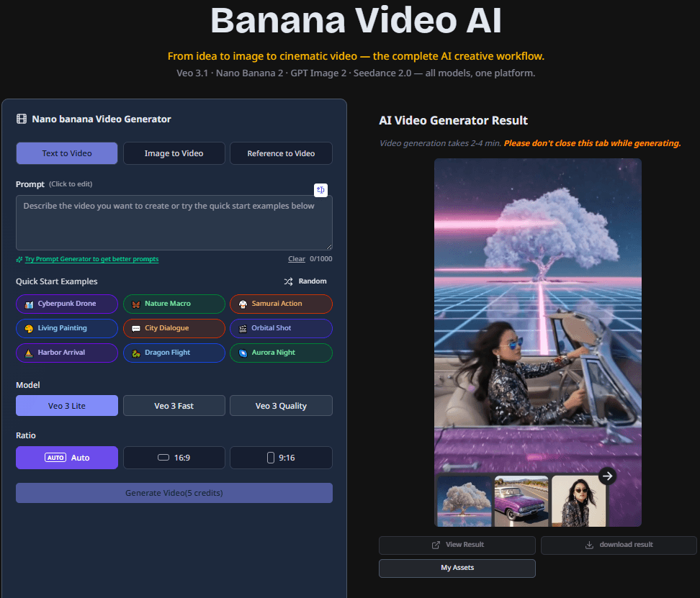Screen dimensions: 700x598
Task: Choose the Harbor Arrival example
Action: (x=67, y=353)
